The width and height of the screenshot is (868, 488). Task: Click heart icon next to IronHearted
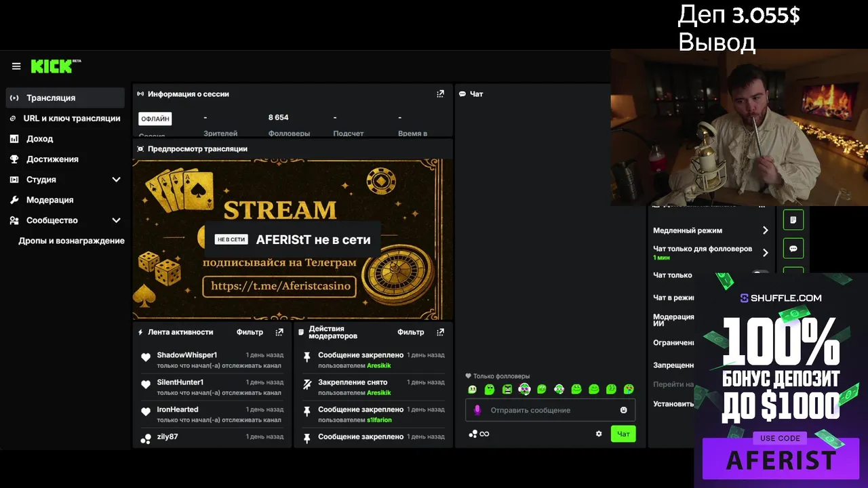[146, 411]
